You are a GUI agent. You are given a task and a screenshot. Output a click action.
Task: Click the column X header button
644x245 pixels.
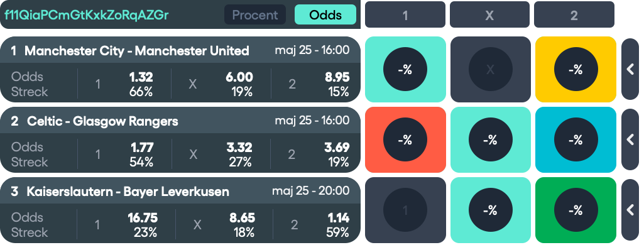click(x=489, y=15)
